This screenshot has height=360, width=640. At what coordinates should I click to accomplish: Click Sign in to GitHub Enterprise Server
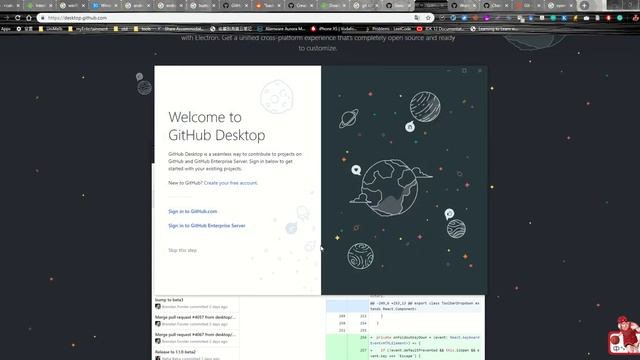pos(207,226)
